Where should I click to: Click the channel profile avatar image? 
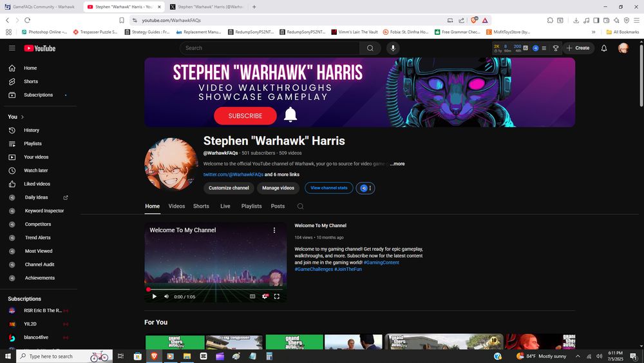(x=171, y=164)
